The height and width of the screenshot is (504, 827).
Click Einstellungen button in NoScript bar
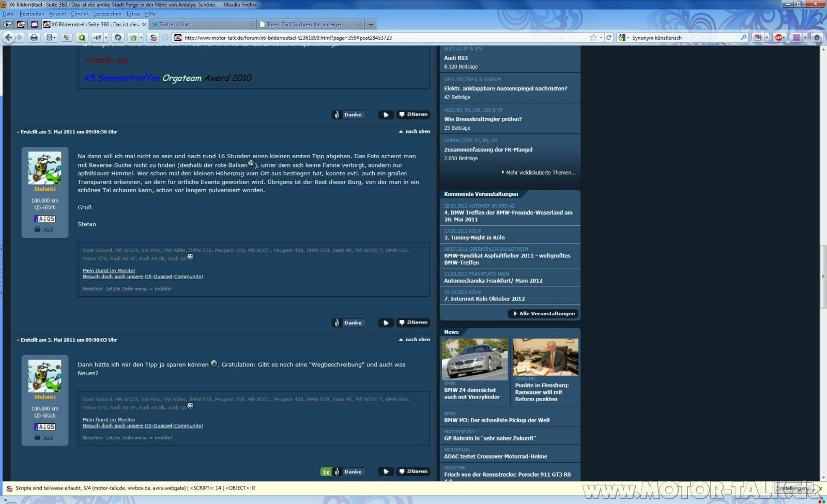click(x=794, y=488)
